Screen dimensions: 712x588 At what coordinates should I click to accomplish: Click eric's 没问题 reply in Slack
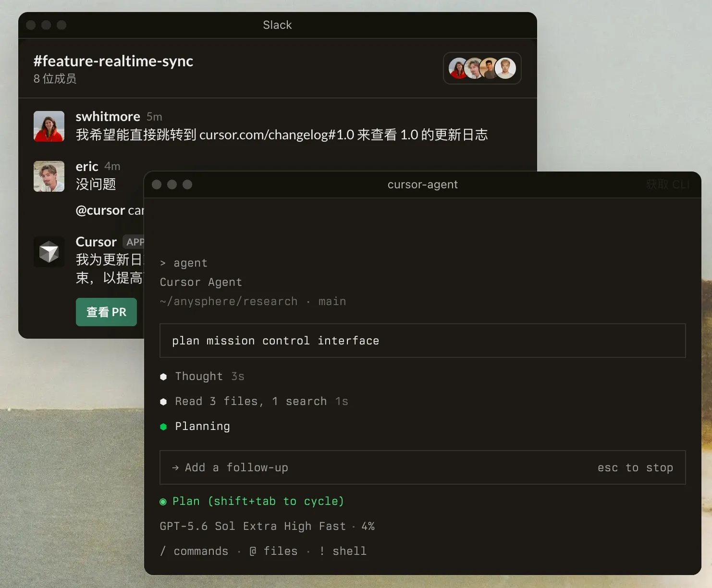click(x=96, y=184)
